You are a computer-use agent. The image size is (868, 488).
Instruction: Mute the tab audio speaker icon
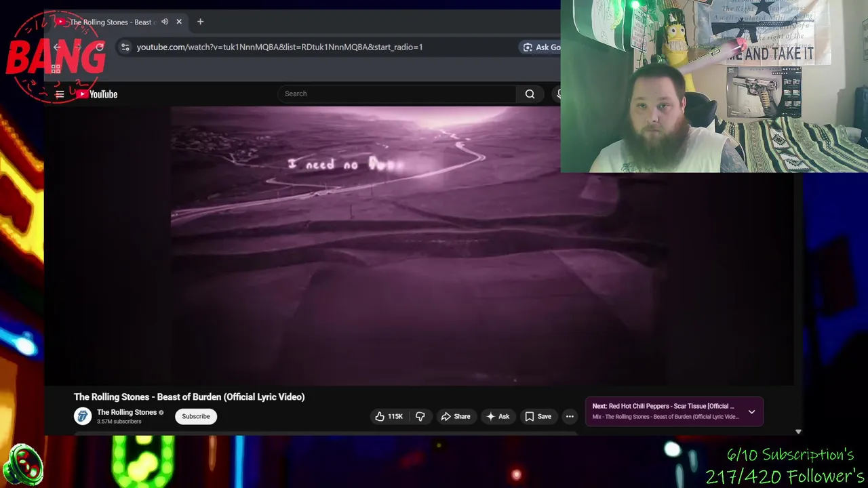pyautogui.click(x=165, y=22)
